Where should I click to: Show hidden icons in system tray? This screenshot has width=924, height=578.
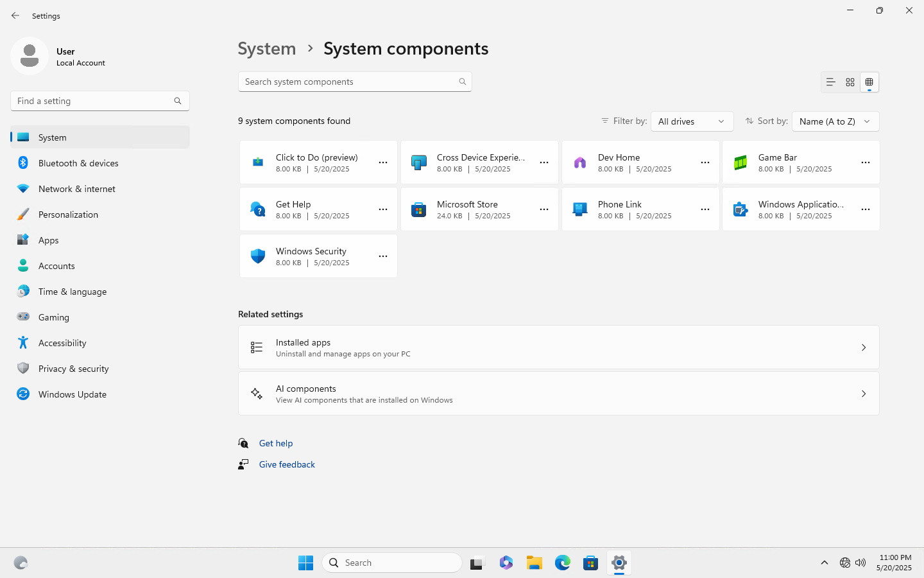825,563
